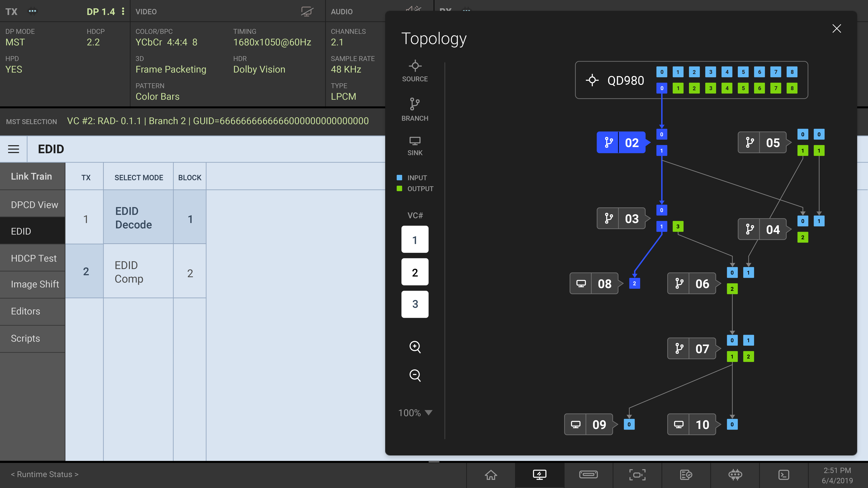
Task: Click the 48 KHz sample rate value
Action: click(346, 69)
